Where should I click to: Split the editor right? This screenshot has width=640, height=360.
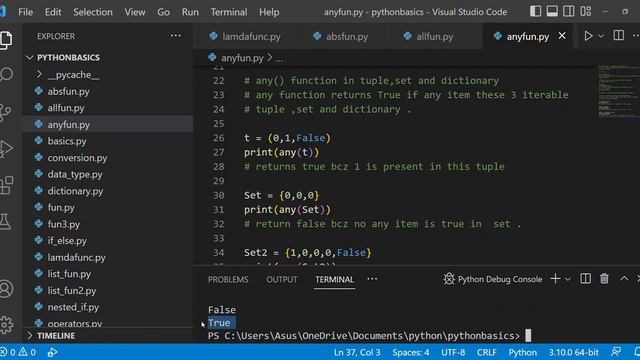pos(618,36)
